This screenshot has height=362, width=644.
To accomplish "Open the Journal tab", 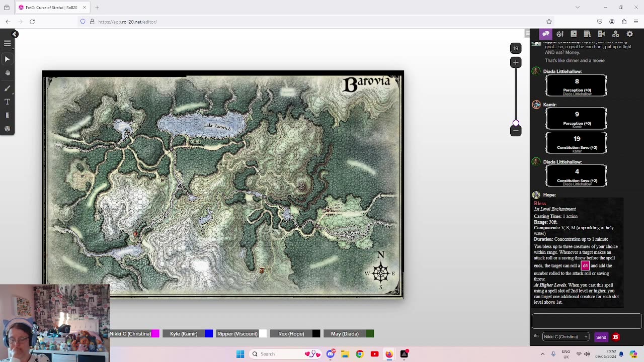I will (x=574, y=34).
